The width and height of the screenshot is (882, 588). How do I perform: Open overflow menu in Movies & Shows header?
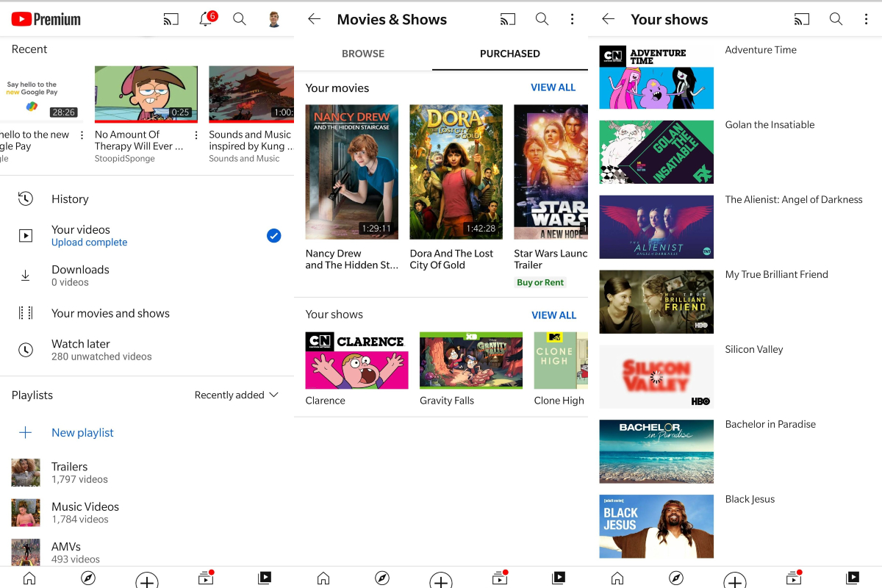[573, 19]
